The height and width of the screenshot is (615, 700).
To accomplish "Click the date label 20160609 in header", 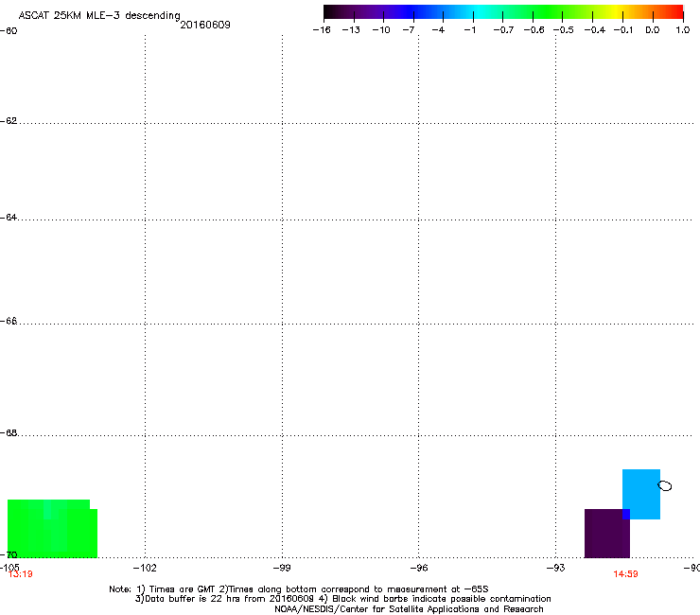I will [x=205, y=25].
